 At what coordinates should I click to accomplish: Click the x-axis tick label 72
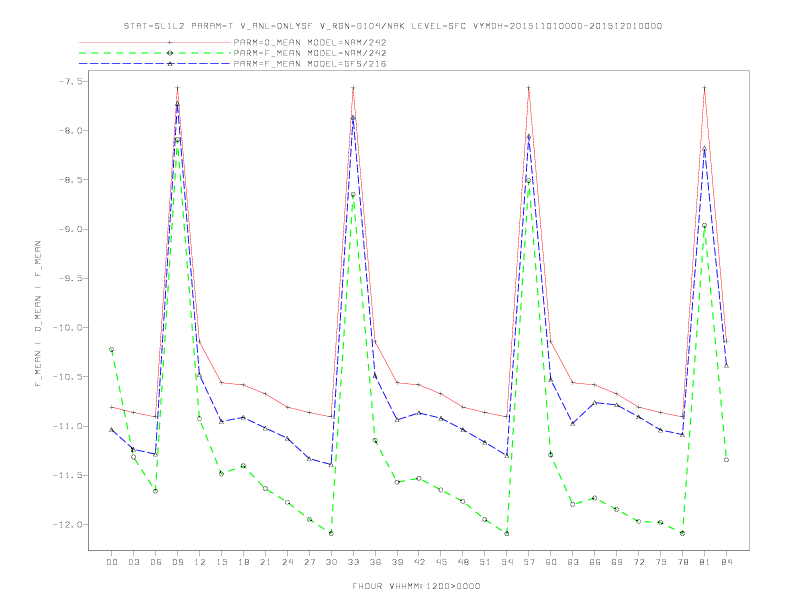pyautogui.click(x=639, y=562)
